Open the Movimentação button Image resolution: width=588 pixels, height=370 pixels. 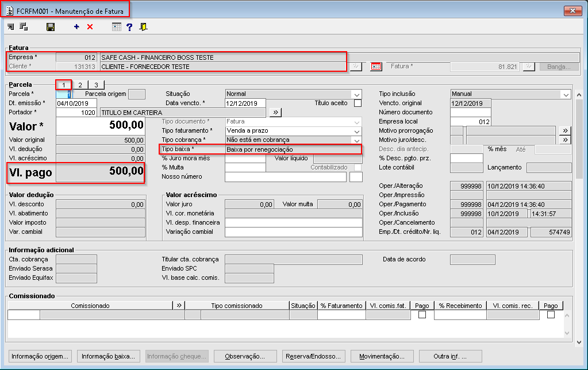pyautogui.click(x=382, y=356)
